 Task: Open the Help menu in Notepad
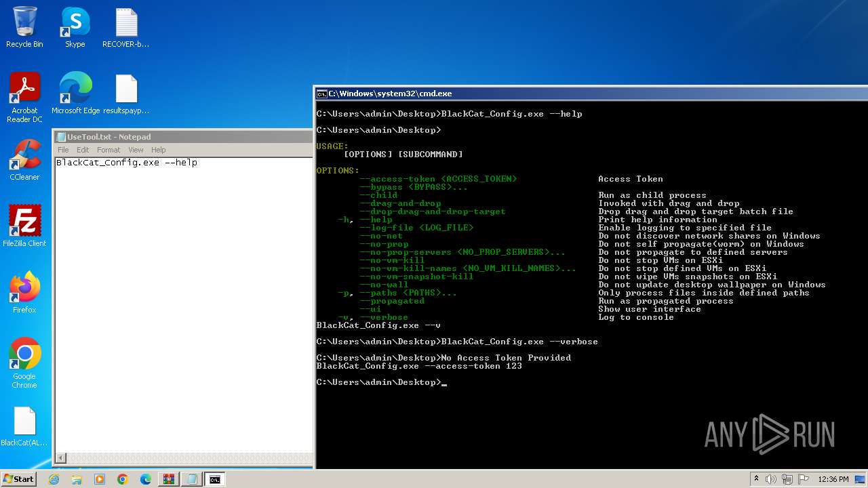159,150
